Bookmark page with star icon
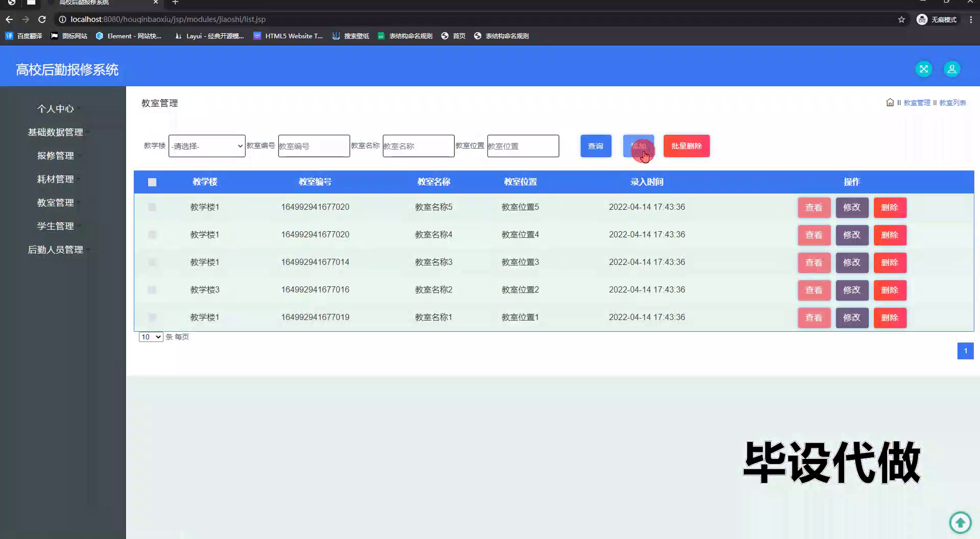 click(901, 19)
